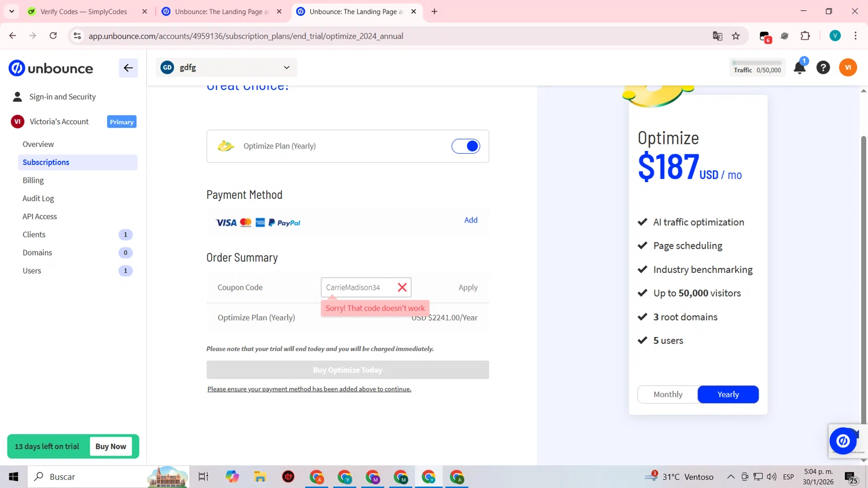The width and height of the screenshot is (868, 488).
Task: Click Buy Optimize Today button
Action: (x=348, y=370)
